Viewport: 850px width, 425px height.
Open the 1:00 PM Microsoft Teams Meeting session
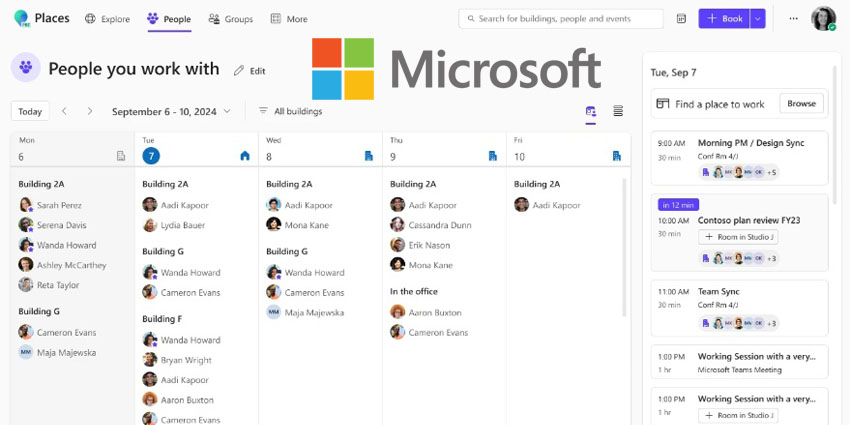(x=739, y=362)
